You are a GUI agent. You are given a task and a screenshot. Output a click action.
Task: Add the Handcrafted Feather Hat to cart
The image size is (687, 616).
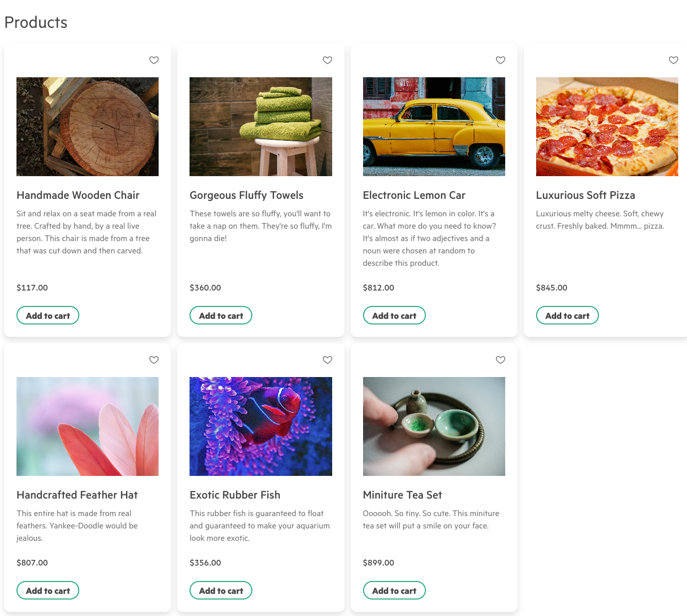[48, 590]
